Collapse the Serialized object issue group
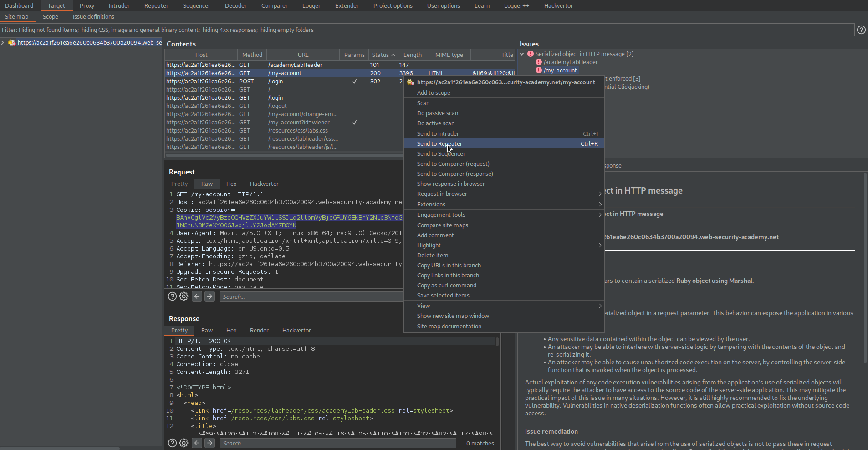 point(522,54)
